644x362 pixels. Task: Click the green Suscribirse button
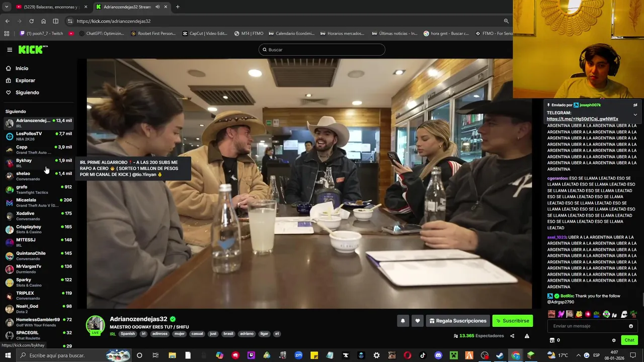[x=512, y=321]
